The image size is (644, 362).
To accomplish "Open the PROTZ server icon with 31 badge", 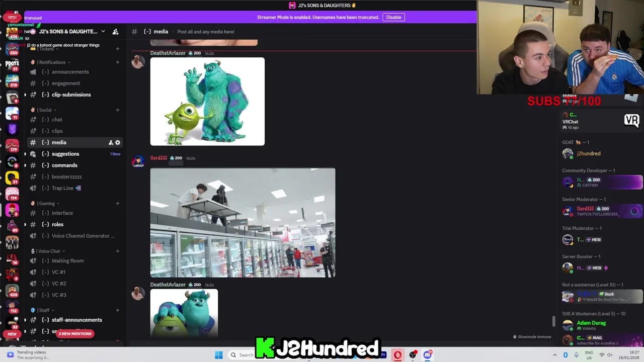I will click(12, 65).
